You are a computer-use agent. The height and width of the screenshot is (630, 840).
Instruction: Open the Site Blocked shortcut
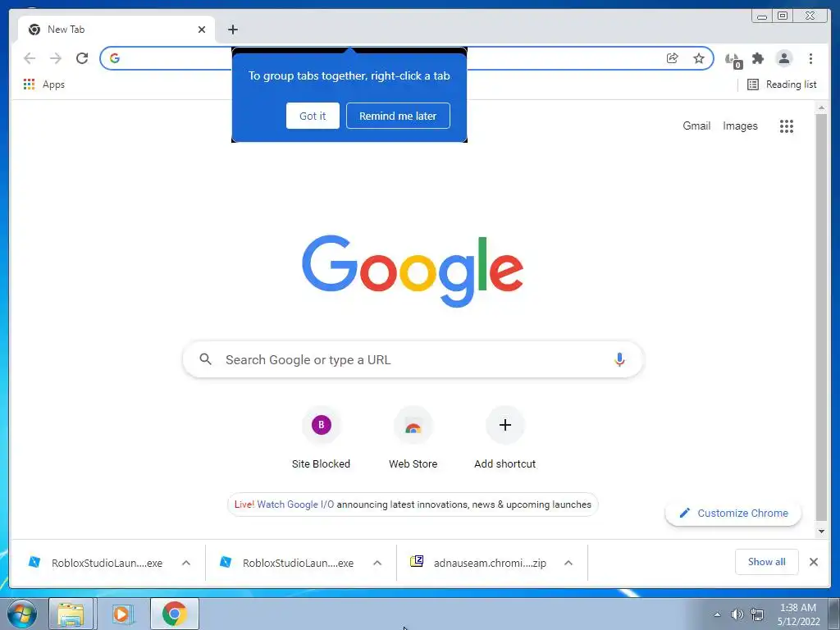(x=321, y=439)
